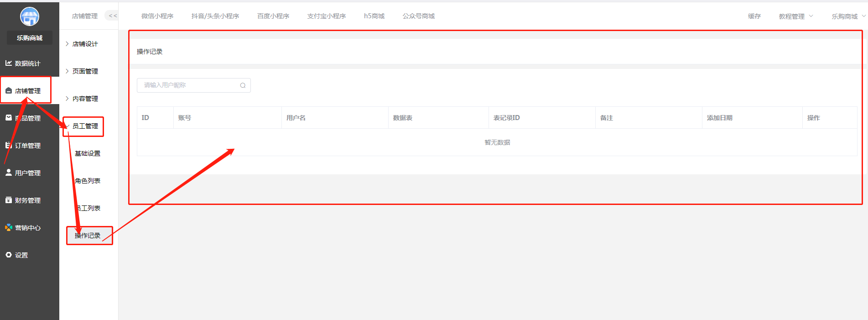
Task: Click the 备注 column header
Action: tap(607, 118)
